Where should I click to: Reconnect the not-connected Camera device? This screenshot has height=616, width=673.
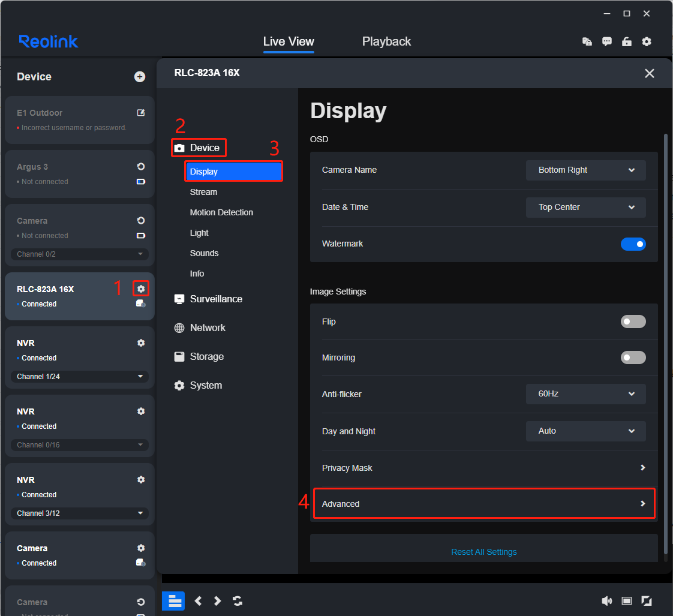[141, 221]
